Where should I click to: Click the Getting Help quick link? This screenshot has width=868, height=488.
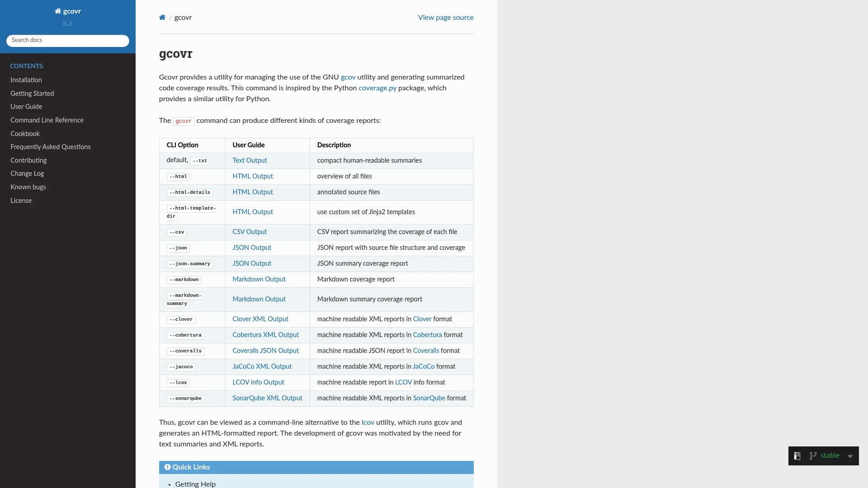(195, 484)
